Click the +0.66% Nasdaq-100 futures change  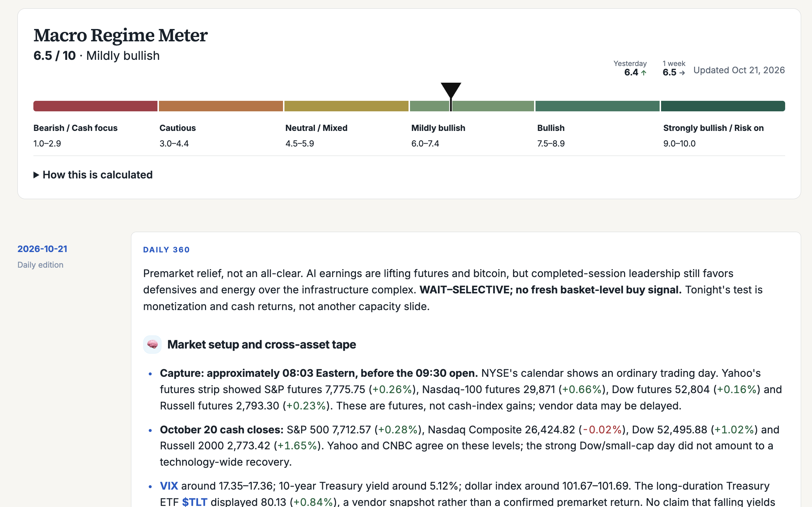(x=582, y=389)
